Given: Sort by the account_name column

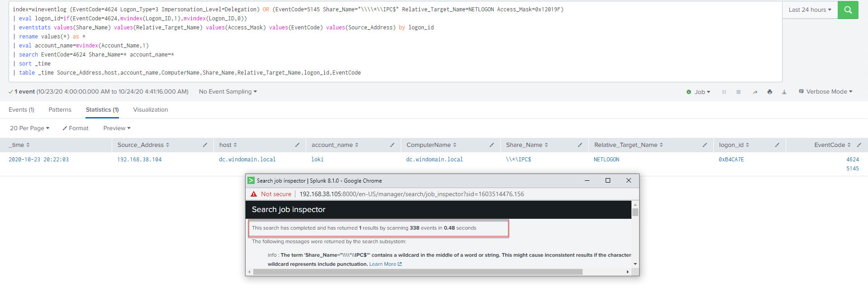Looking at the screenshot, I should [335, 145].
